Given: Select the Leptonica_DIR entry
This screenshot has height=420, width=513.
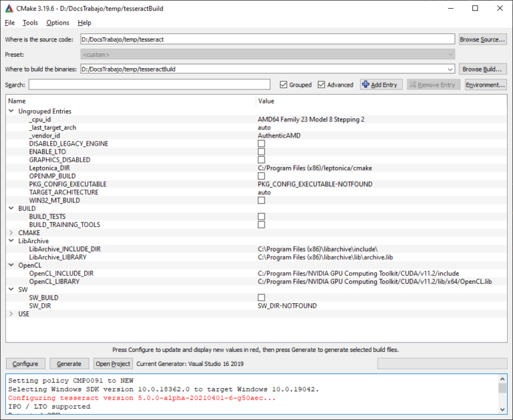Looking at the screenshot, I should [x=49, y=168].
